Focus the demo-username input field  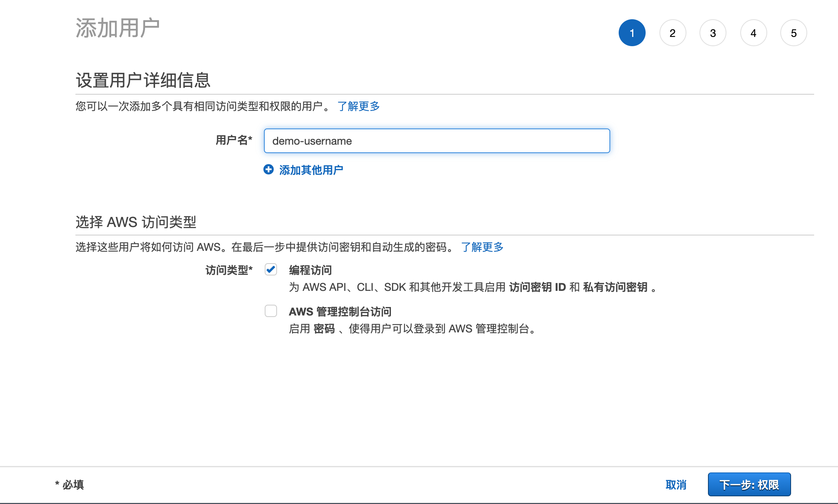[437, 141]
